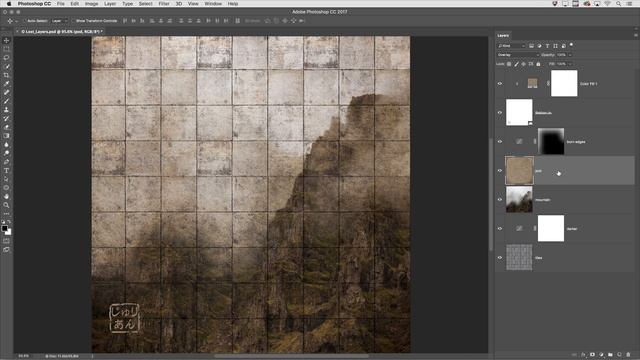The image size is (640, 360).
Task: Open Spotlight search in menu bar
Action: [619, 4]
